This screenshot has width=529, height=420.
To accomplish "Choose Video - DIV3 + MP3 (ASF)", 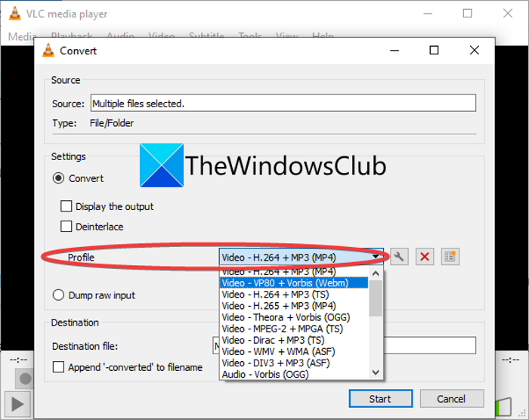I will click(x=294, y=363).
